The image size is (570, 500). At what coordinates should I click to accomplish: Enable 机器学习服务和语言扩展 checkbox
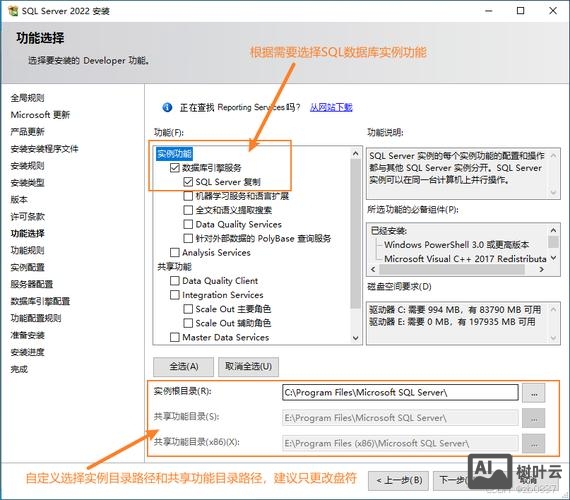click(188, 196)
